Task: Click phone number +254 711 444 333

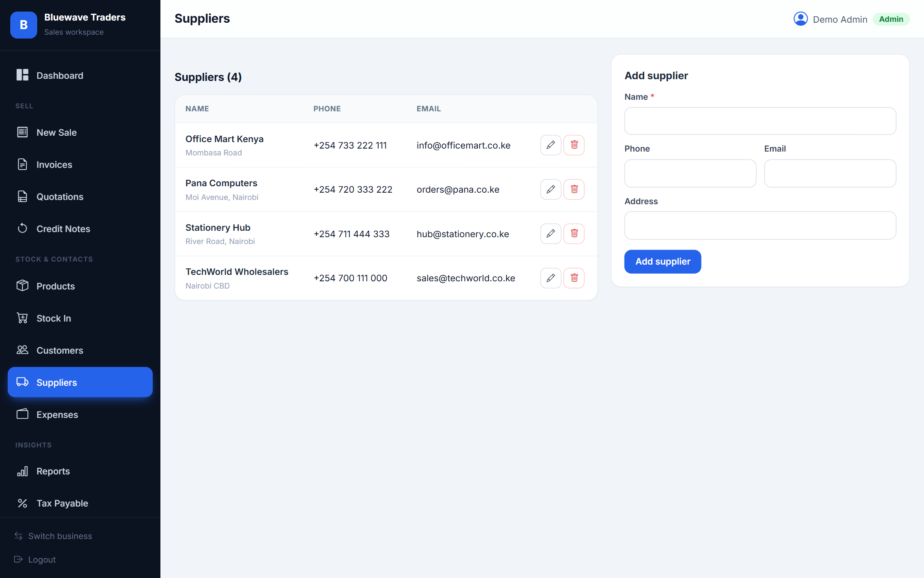Action: pos(352,234)
